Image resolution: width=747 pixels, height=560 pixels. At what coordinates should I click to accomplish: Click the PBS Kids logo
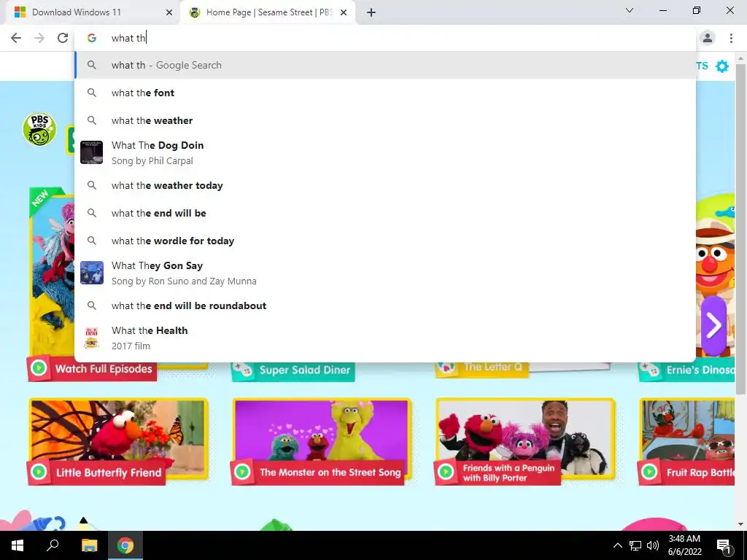[x=39, y=129]
